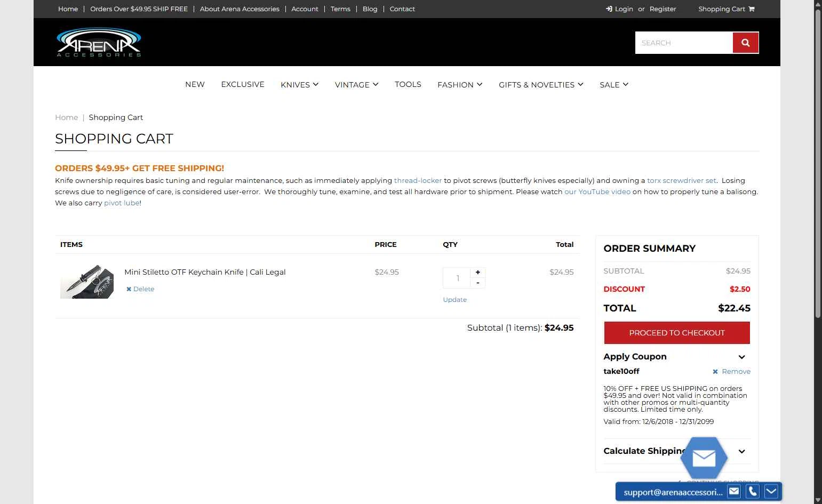This screenshot has width=822, height=504.
Task: Open the thread-locker link
Action: [418, 181]
